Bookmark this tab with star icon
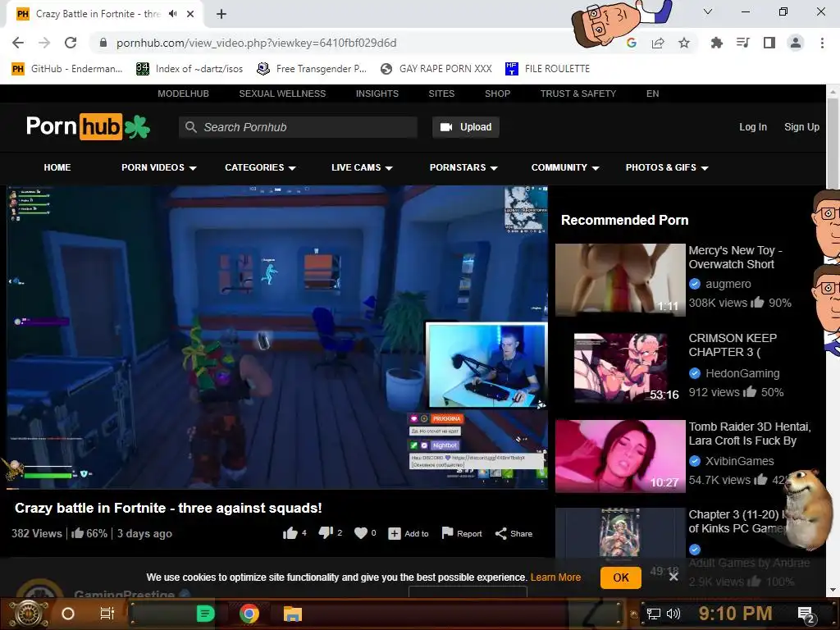This screenshot has height=630, width=840. (684, 43)
